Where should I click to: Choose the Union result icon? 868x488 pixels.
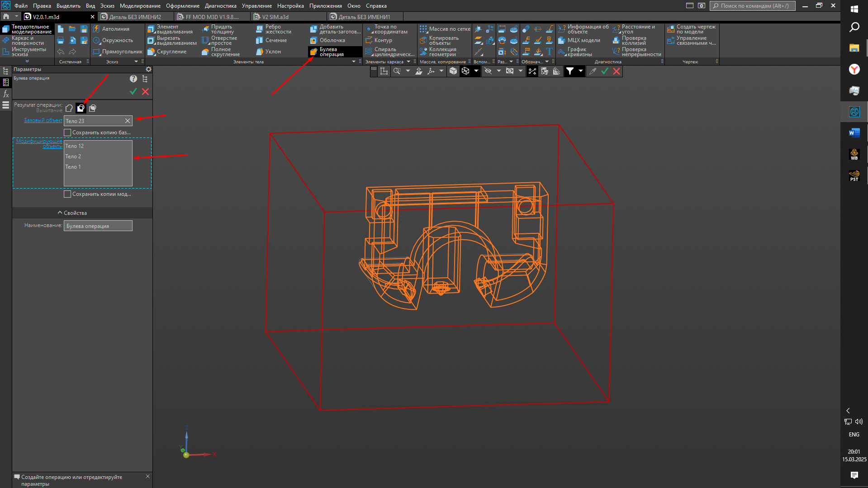coord(69,108)
